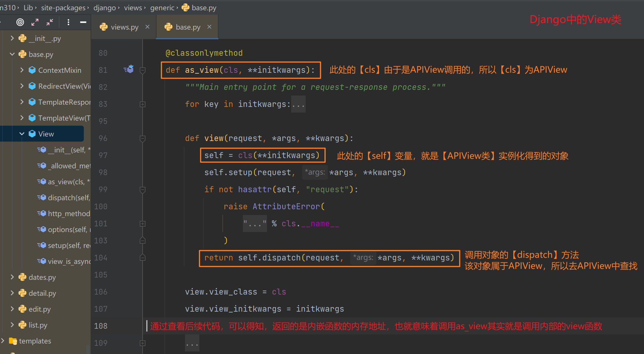644x354 pixels.
Task: Unfold the collapsed string at line 101
Action: [x=143, y=224]
